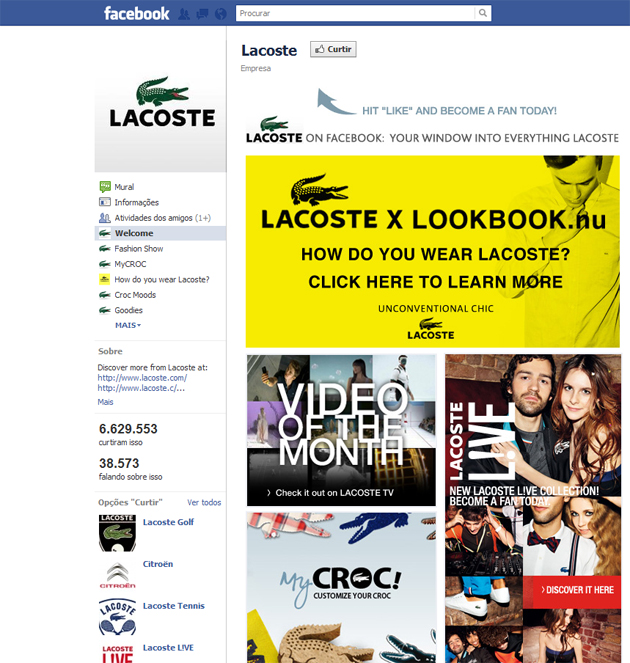The width and height of the screenshot is (630, 663).
Task: Open messages icon in top bar
Action: (x=202, y=14)
